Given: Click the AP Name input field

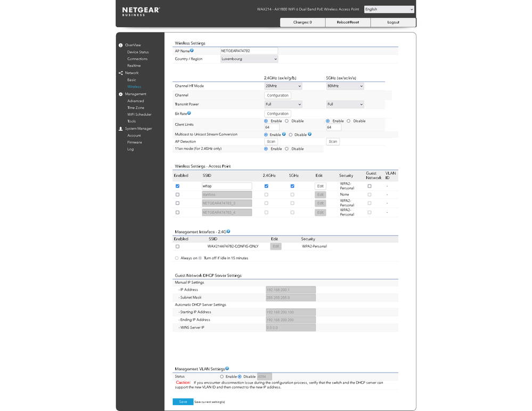Looking at the screenshot, I should [x=249, y=51].
